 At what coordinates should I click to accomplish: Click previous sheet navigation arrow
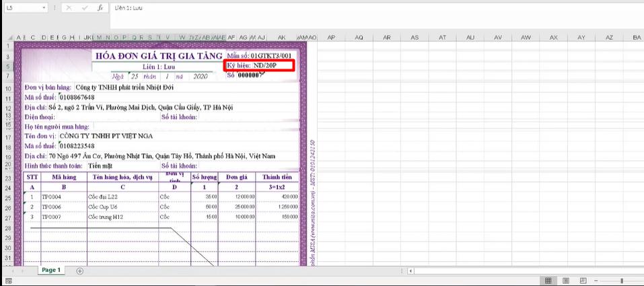click(x=13, y=271)
